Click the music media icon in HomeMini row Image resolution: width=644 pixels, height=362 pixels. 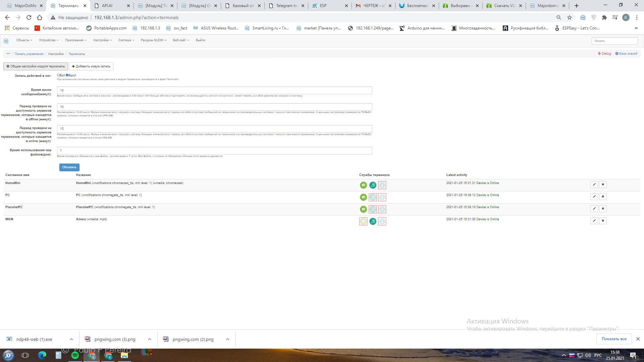coord(373,185)
